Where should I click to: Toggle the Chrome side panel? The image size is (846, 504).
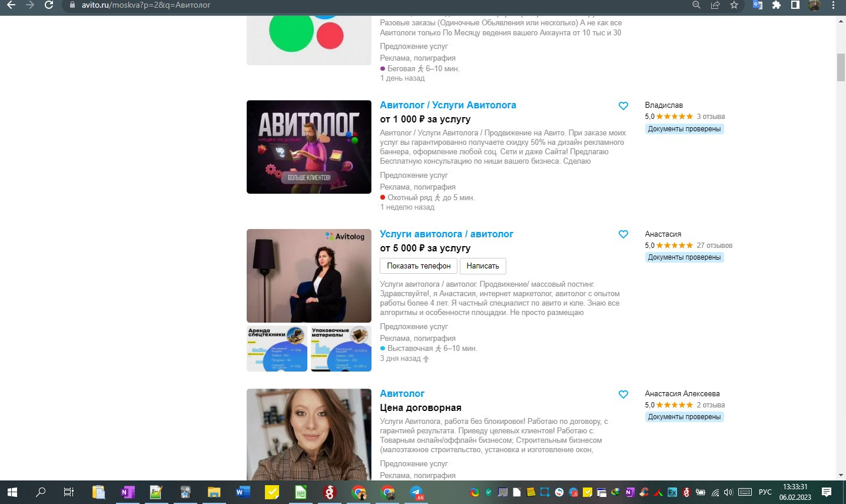(x=795, y=5)
